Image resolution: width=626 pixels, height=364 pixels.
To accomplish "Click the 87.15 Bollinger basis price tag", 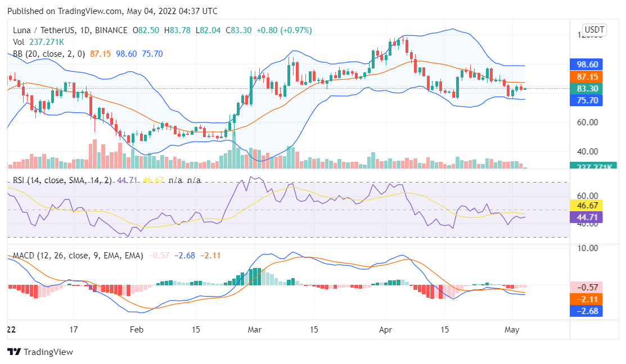I will pyautogui.click(x=587, y=76).
